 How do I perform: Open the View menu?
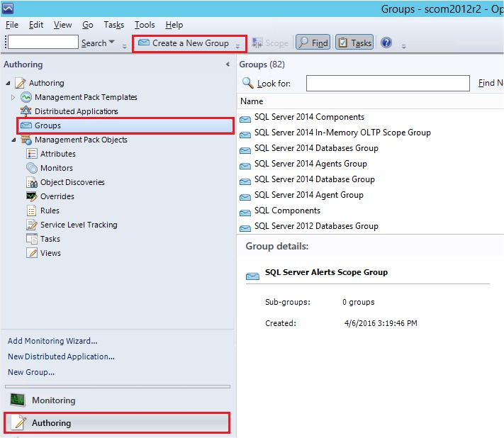[62, 25]
